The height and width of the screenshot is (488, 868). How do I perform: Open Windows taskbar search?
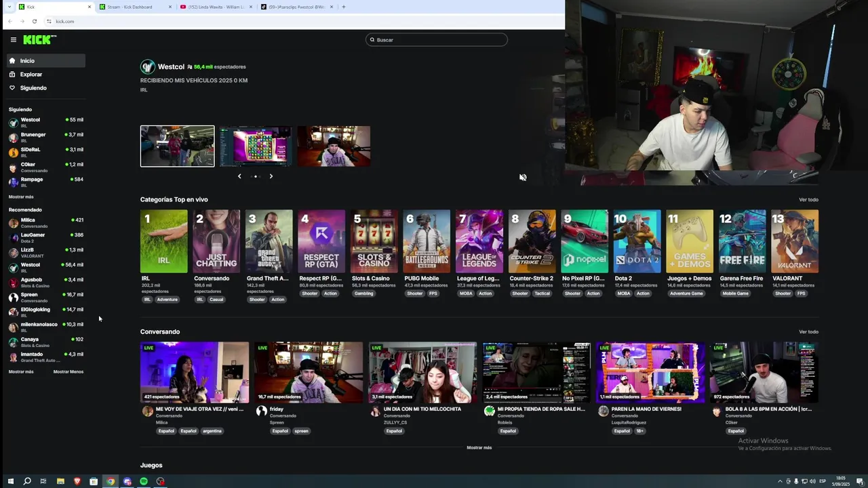(x=27, y=481)
